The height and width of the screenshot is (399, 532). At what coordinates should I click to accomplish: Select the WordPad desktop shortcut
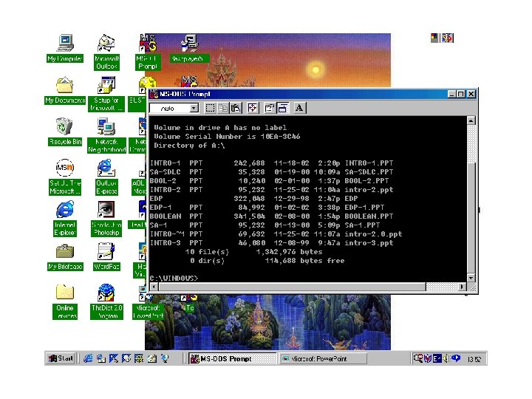106,257
